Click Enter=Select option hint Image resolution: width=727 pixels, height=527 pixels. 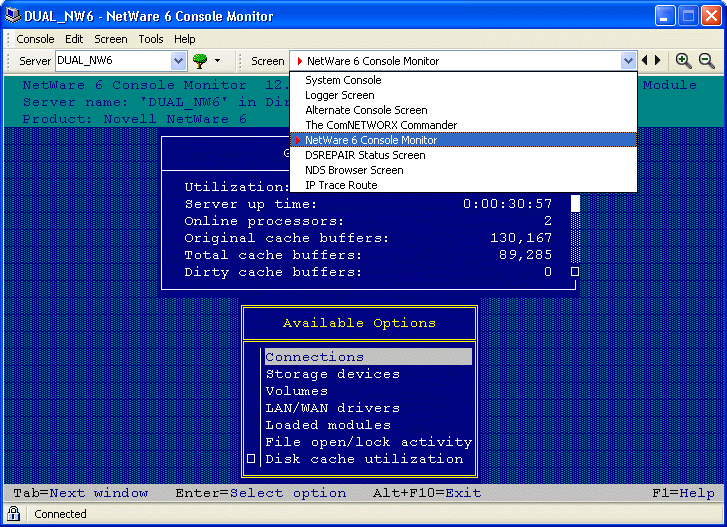click(x=261, y=493)
